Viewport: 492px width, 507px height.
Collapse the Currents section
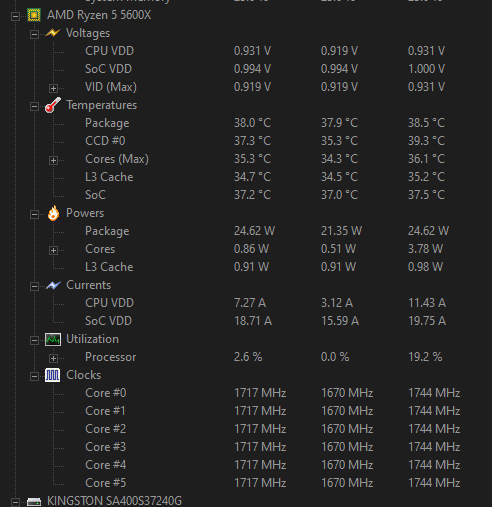click(34, 286)
